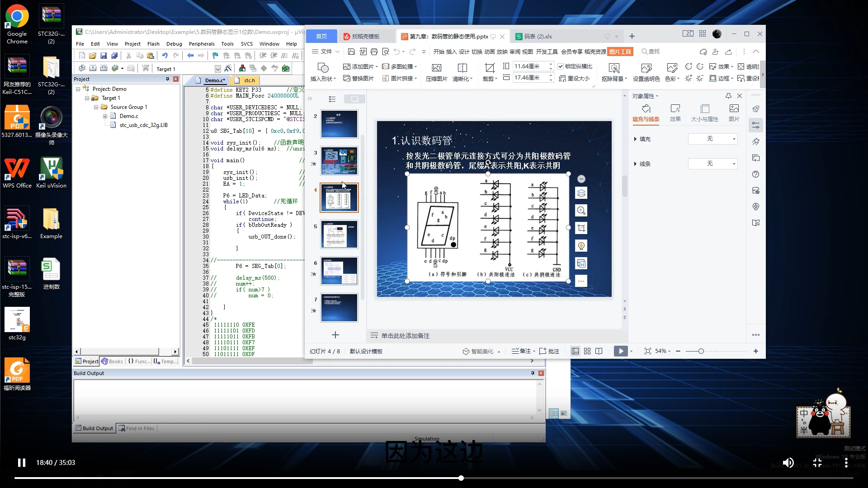The image size is (868, 488).
Task: Click the help question mark icon in WPS sidebar
Action: point(756,174)
